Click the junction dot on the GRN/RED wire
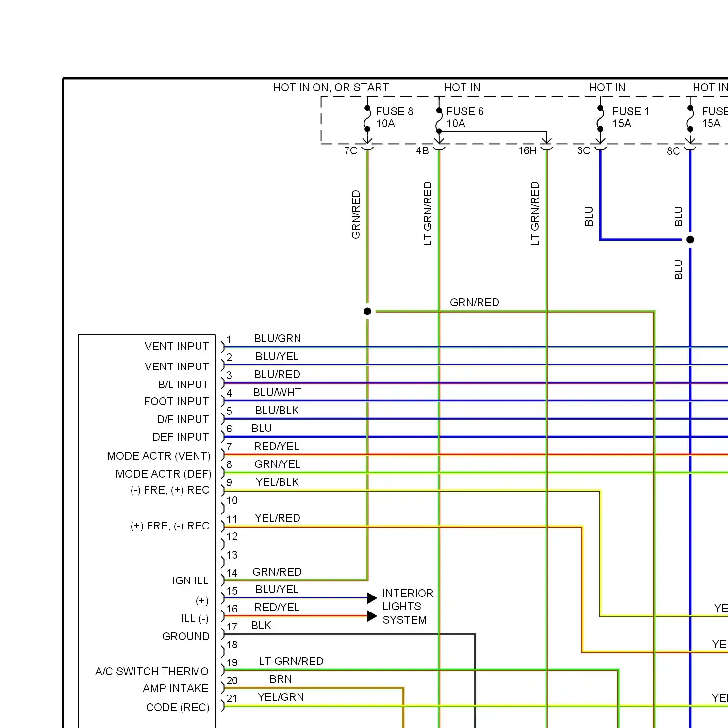728x728 pixels. (367, 311)
